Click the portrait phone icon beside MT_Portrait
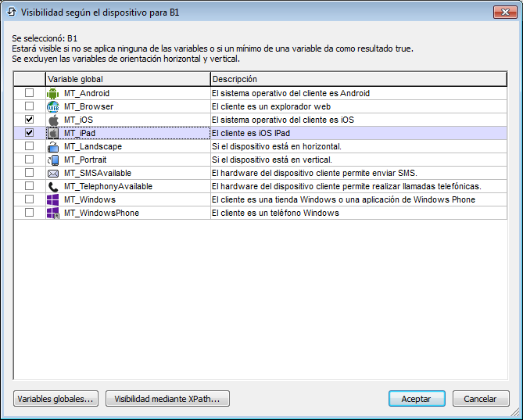This screenshot has width=523, height=420. [x=53, y=160]
